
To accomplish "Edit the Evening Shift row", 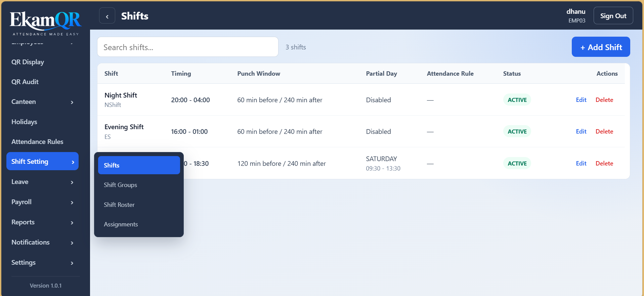I will tap(581, 132).
